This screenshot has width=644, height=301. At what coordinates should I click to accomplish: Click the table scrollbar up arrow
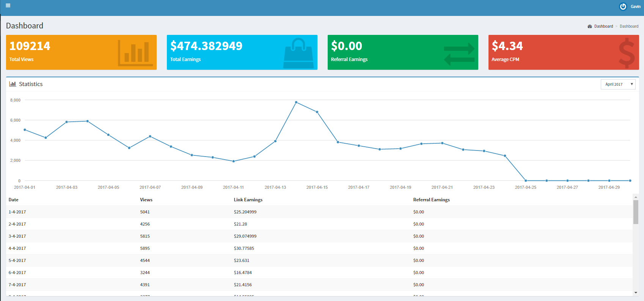[636, 197]
